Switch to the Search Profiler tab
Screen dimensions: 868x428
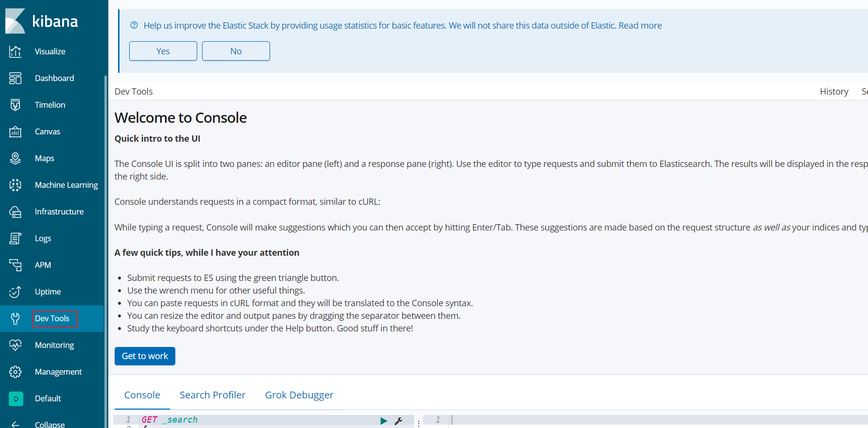coord(213,395)
